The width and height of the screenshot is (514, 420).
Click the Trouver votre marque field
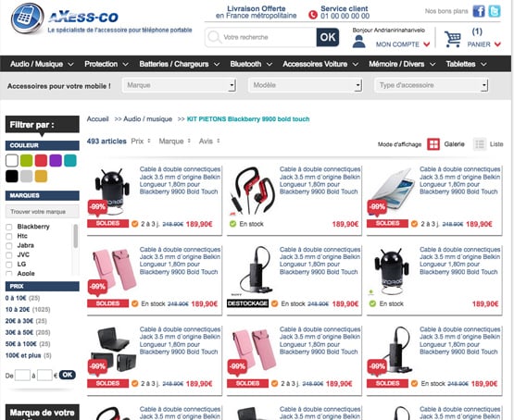point(43,212)
